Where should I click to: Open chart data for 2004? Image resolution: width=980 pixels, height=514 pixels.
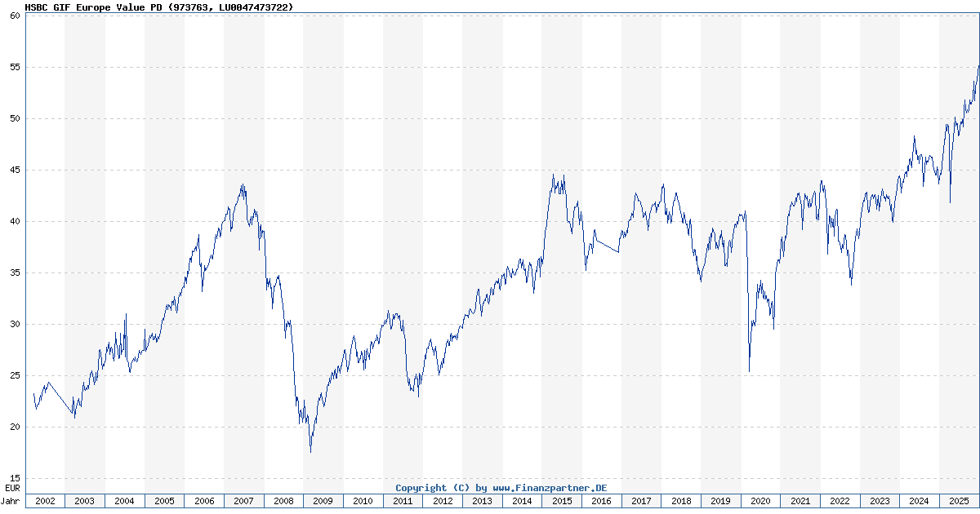pos(126,502)
